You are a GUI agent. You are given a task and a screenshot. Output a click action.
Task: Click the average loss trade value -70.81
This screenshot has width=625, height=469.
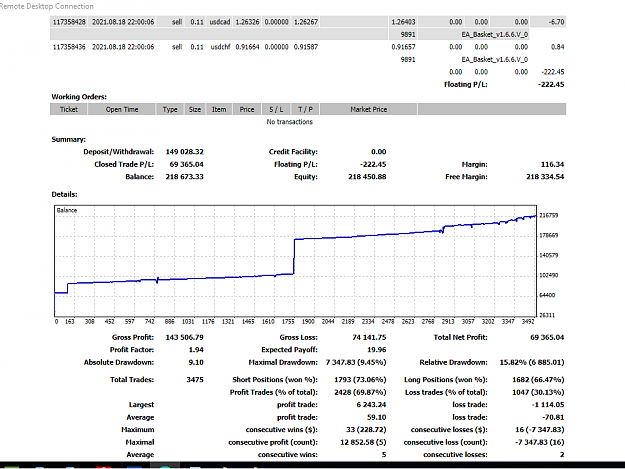(553, 418)
